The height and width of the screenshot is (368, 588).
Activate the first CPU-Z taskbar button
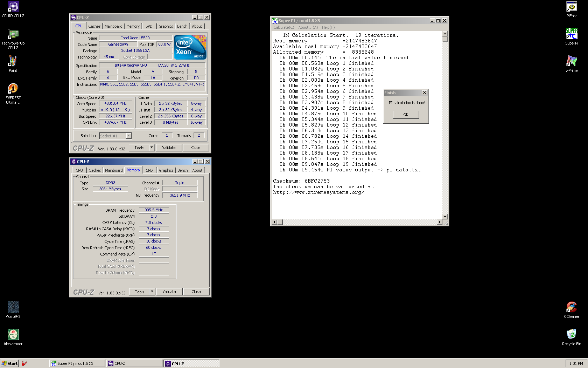134,363
